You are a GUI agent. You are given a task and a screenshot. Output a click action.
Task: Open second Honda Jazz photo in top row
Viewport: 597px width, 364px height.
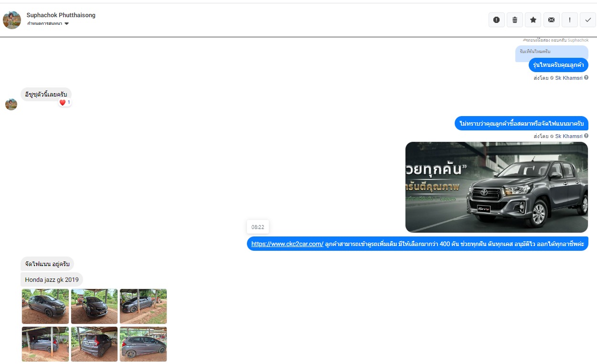coord(94,306)
